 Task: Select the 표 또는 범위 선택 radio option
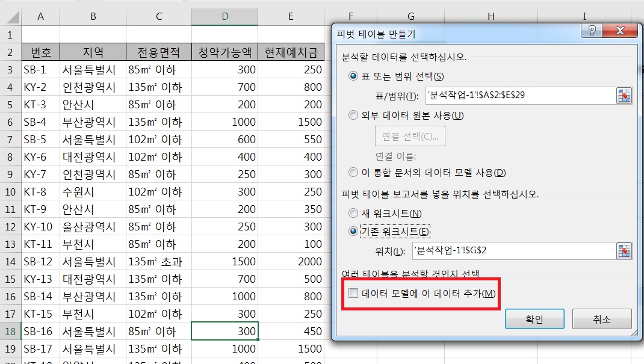(x=353, y=76)
